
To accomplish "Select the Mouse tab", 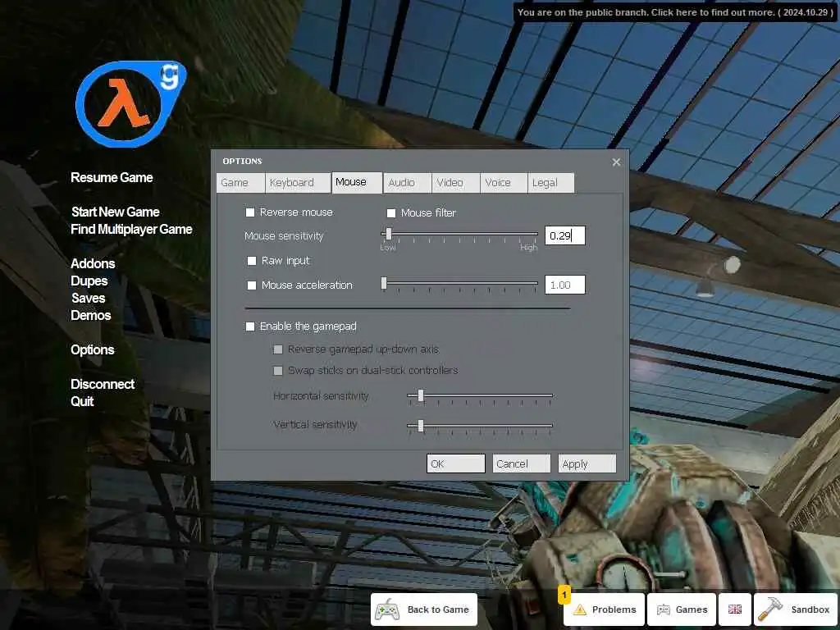I will click(357, 182).
